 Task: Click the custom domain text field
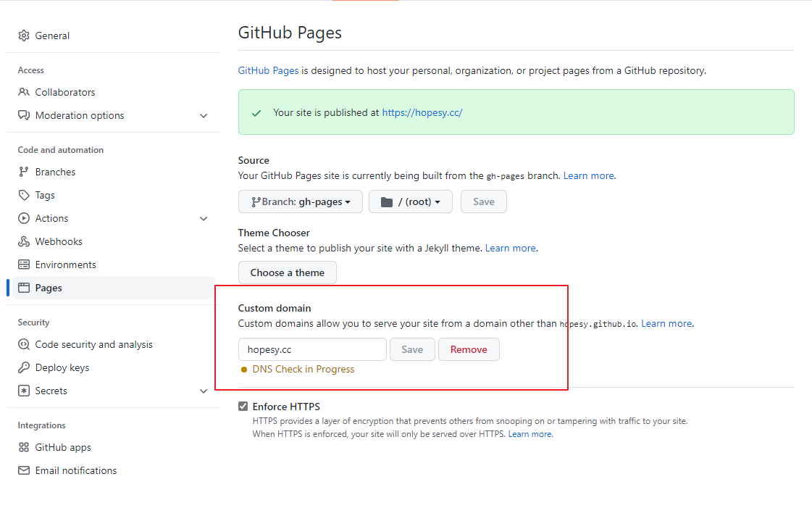point(312,349)
